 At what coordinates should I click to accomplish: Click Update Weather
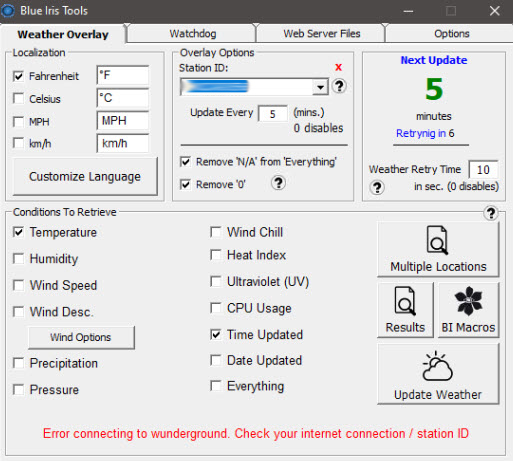click(438, 374)
